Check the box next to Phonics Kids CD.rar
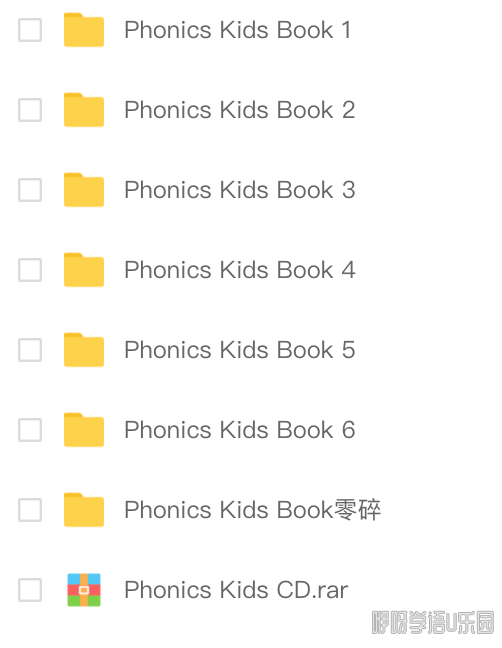This screenshot has height=648, width=502. pos(30,590)
